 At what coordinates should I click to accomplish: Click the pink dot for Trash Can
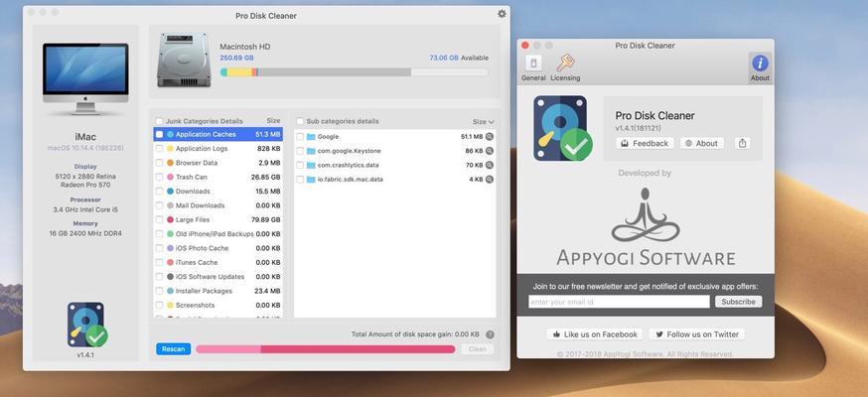(x=171, y=177)
